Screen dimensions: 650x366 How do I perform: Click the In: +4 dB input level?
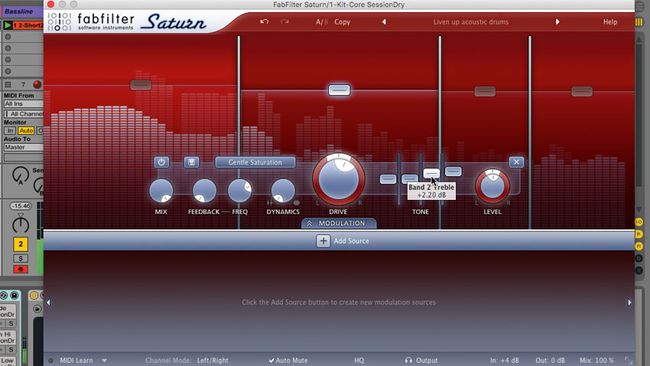pos(504,361)
